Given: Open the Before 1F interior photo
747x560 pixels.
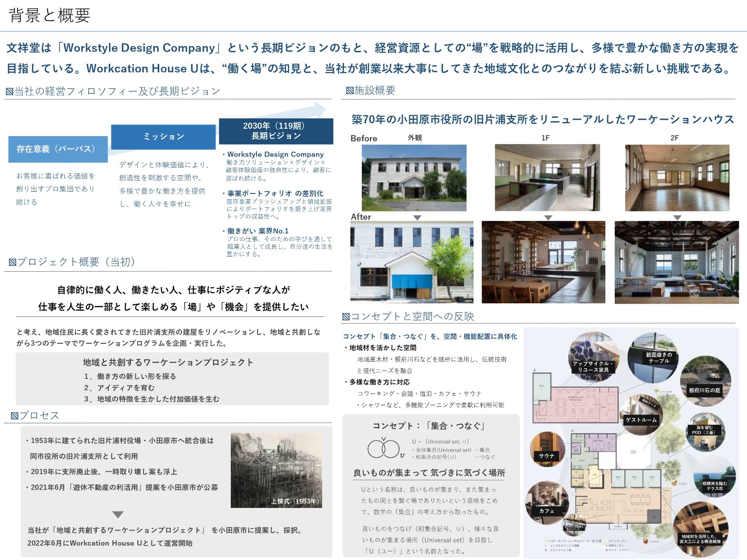Looking at the screenshot, I should 547,178.
